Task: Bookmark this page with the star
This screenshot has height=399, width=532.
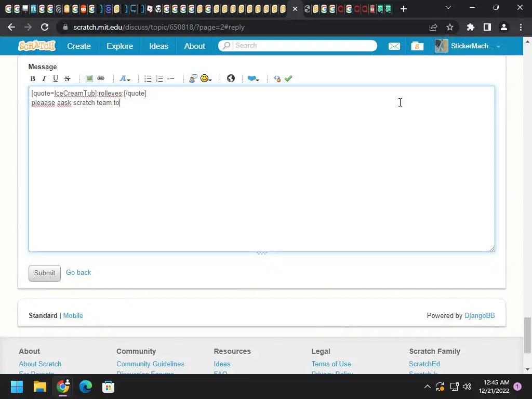Action: click(x=450, y=27)
